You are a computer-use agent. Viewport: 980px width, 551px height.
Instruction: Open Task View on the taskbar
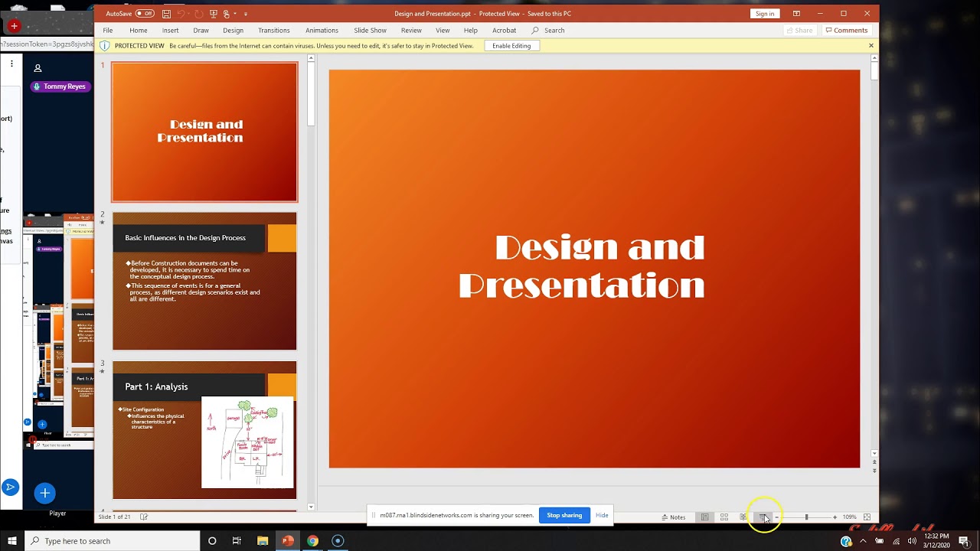(237, 541)
